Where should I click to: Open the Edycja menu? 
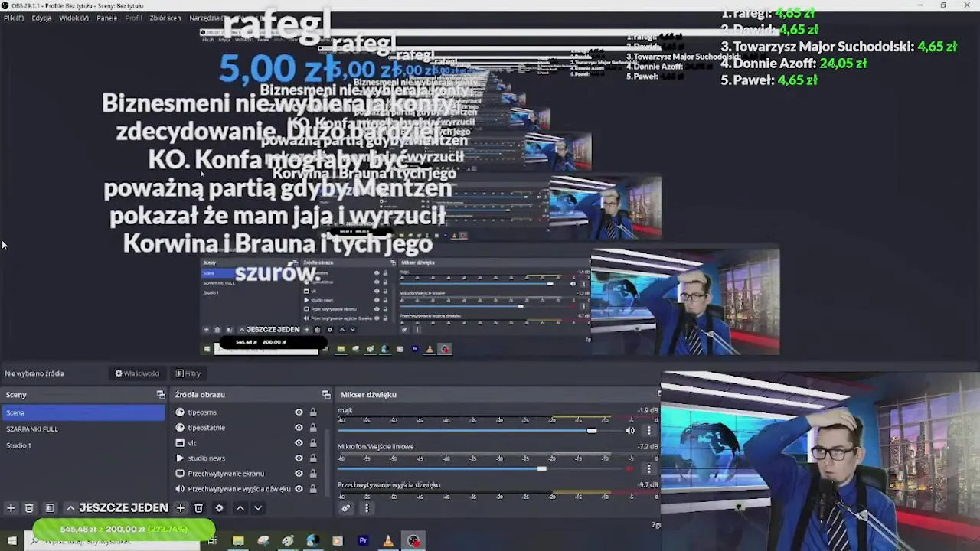(41, 18)
